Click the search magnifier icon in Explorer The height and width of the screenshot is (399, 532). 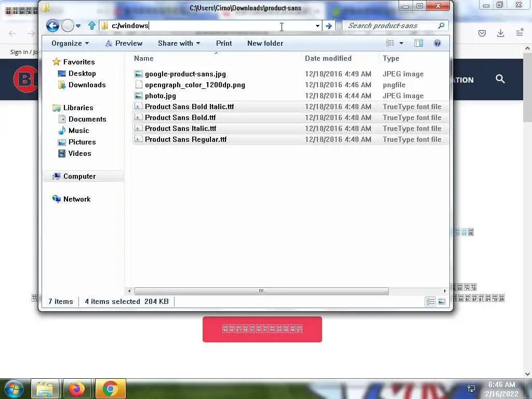(441, 25)
